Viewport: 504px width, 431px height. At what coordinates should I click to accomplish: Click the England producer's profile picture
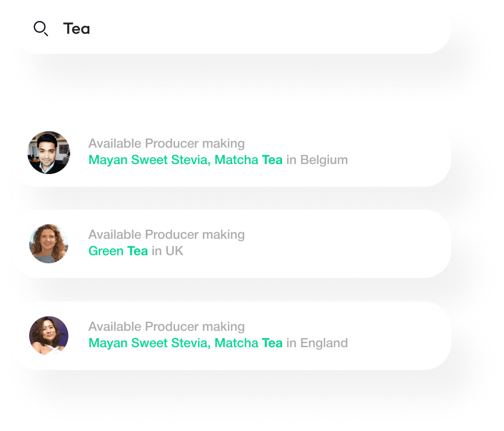click(49, 336)
